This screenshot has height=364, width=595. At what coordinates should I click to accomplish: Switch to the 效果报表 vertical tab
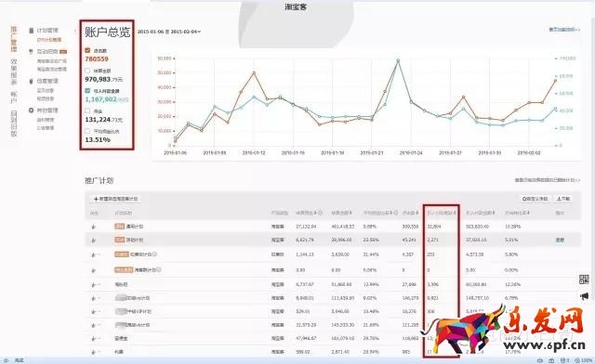[x=14, y=72]
